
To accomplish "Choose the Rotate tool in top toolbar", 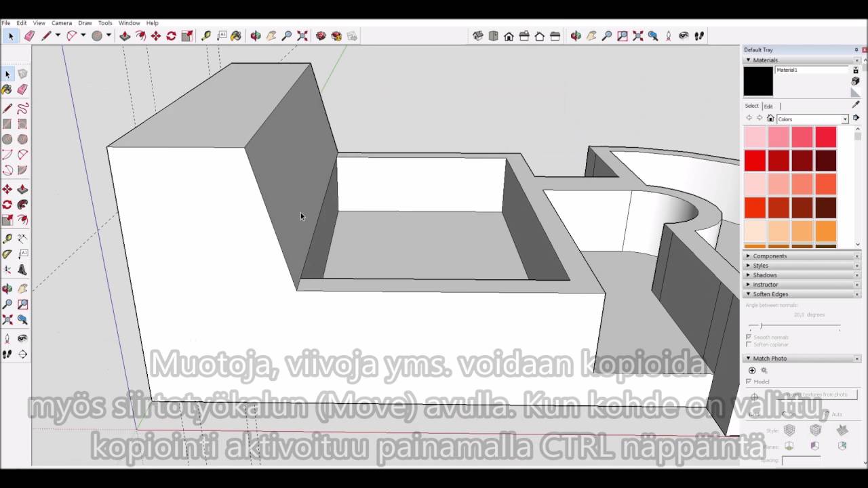I will click(172, 36).
